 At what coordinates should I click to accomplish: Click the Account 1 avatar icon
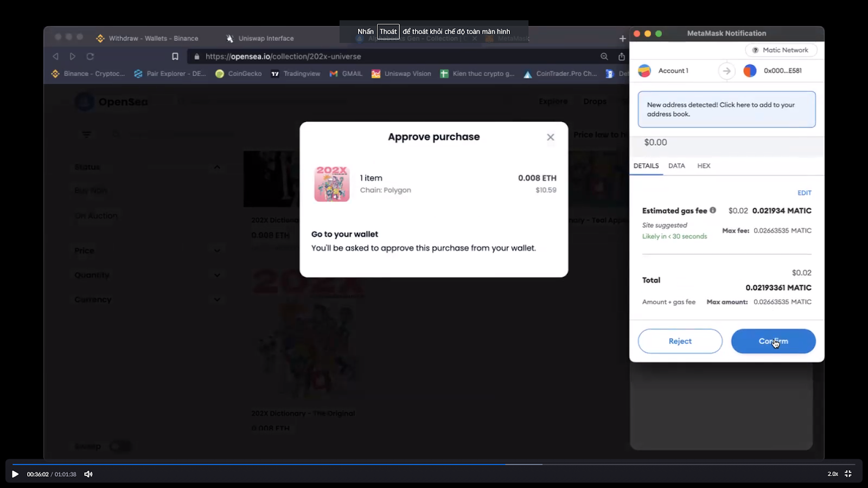tap(644, 70)
